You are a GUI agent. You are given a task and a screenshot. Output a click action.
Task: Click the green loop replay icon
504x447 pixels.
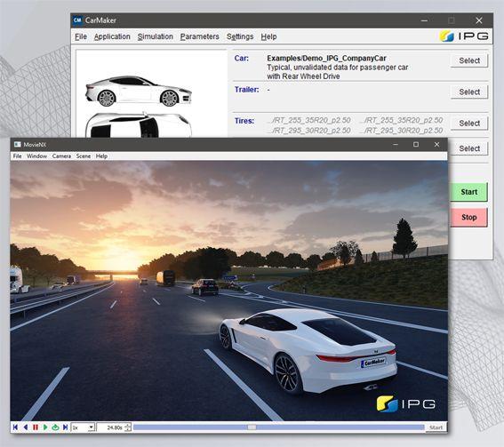pyautogui.click(x=55, y=427)
